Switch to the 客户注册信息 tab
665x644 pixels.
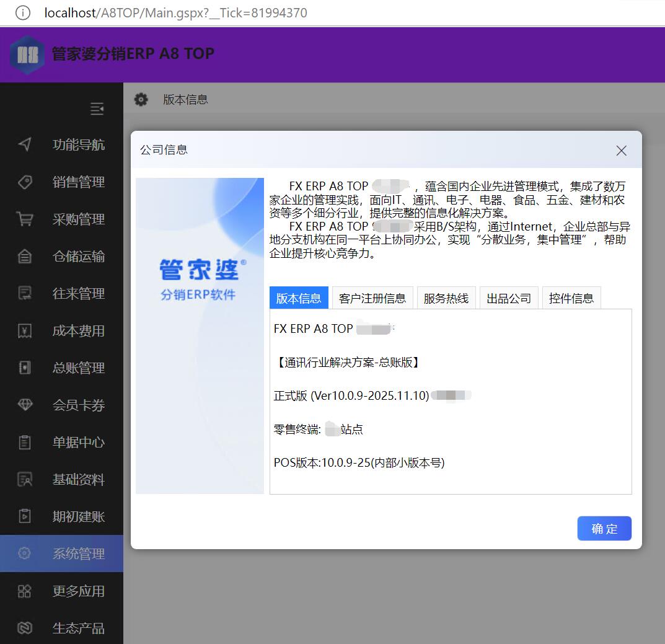tap(372, 298)
